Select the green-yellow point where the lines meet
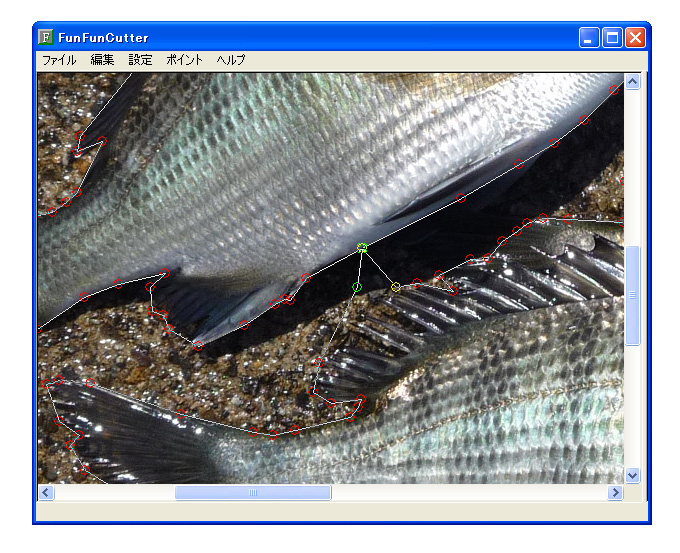This screenshot has width=680, height=553. 362,248
